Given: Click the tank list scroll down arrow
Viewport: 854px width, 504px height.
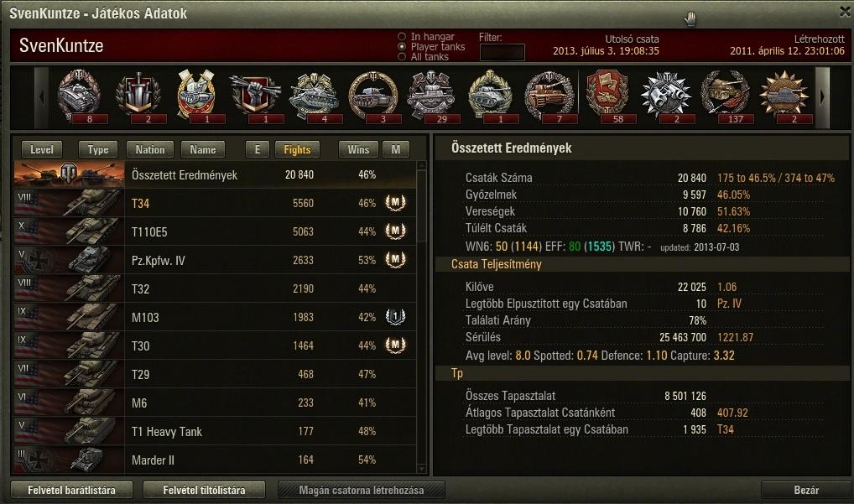Looking at the screenshot, I should (x=422, y=469).
